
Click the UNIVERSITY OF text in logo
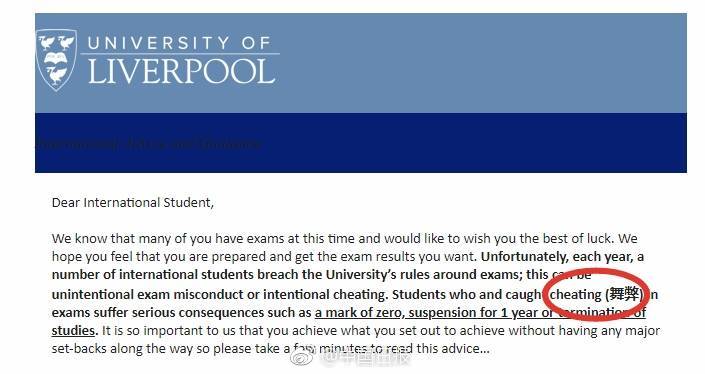179,43
